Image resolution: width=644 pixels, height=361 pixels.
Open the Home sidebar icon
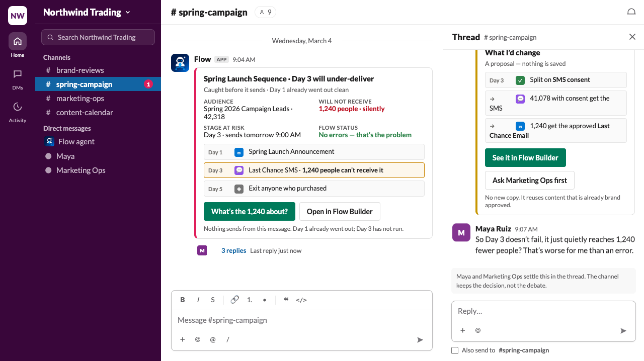(18, 41)
